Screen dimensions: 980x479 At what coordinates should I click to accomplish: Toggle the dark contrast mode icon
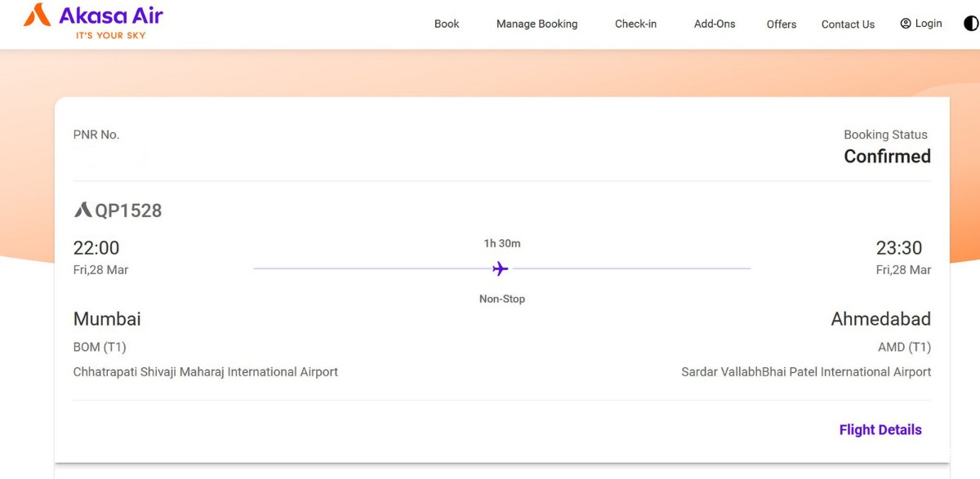pyautogui.click(x=971, y=24)
